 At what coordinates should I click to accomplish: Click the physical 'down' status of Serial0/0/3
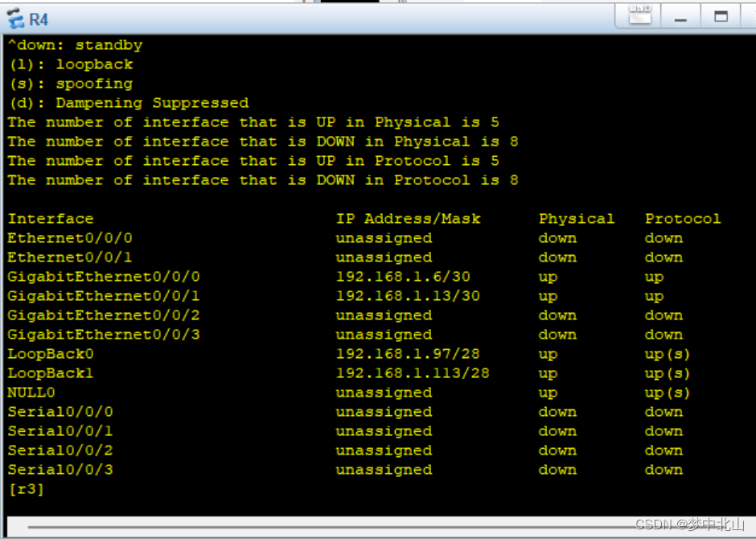pos(557,469)
